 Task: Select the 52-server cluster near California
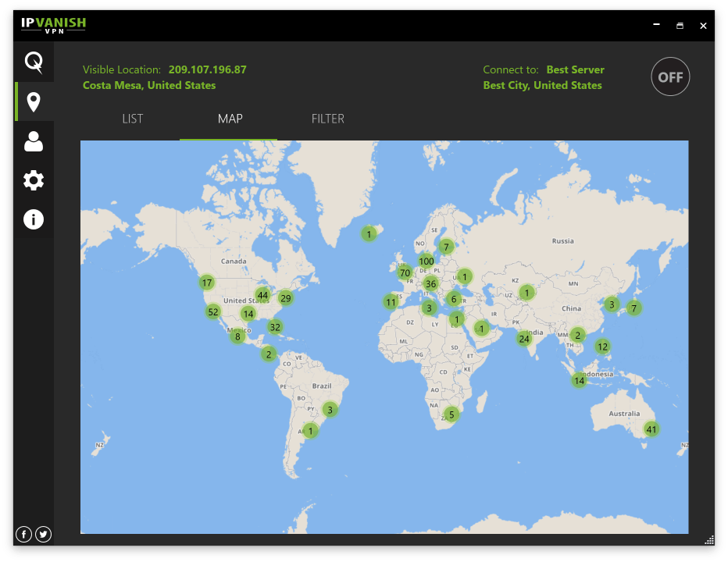point(213,312)
